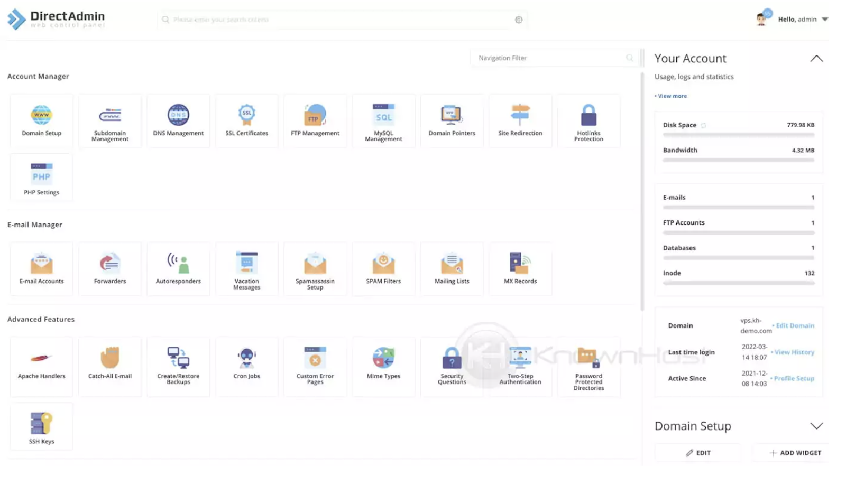Open Hotlinks Protection
Image resolution: width=846 pixels, height=504 pixels.
pos(588,121)
